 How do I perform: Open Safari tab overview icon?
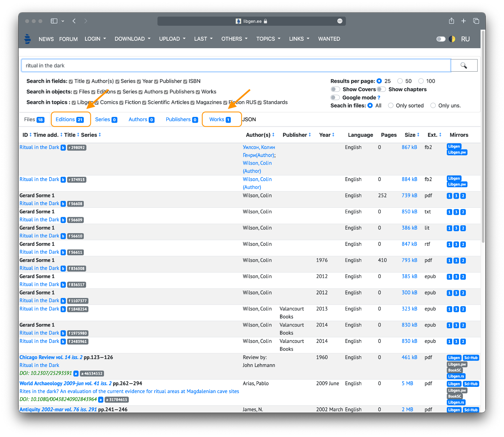pyautogui.click(x=476, y=21)
